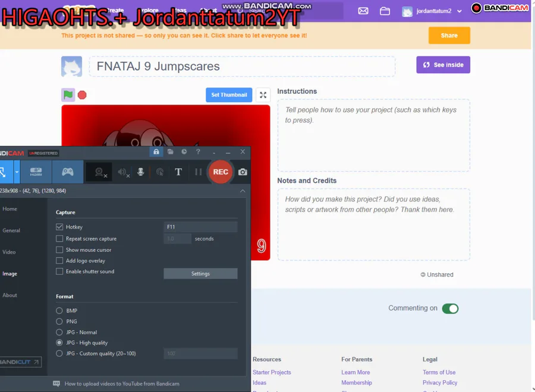The width and height of the screenshot is (535, 392).
Task: Open Bandicam scheduled recording clock icon
Action: pyautogui.click(x=184, y=151)
